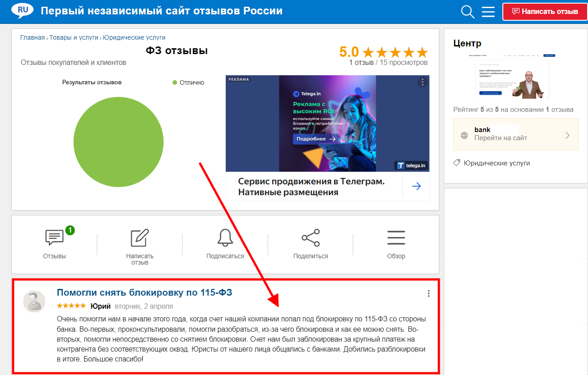
Task: Click the Подписаться bell icon
Action: pos(225,238)
